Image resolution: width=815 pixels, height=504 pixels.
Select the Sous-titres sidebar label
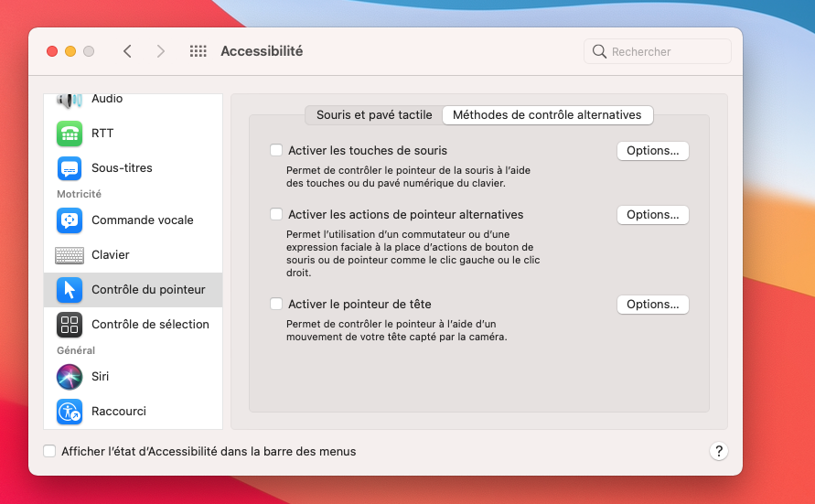coord(122,168)
